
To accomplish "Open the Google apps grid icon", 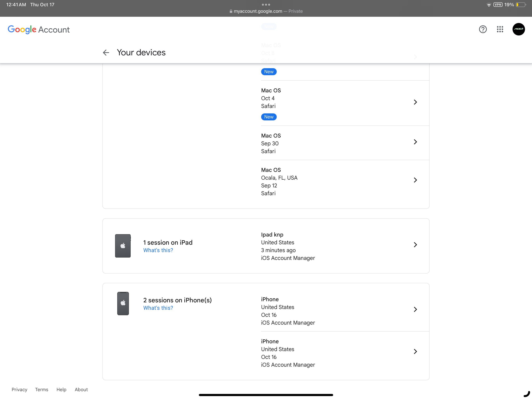I will click(x=500, y=29).
